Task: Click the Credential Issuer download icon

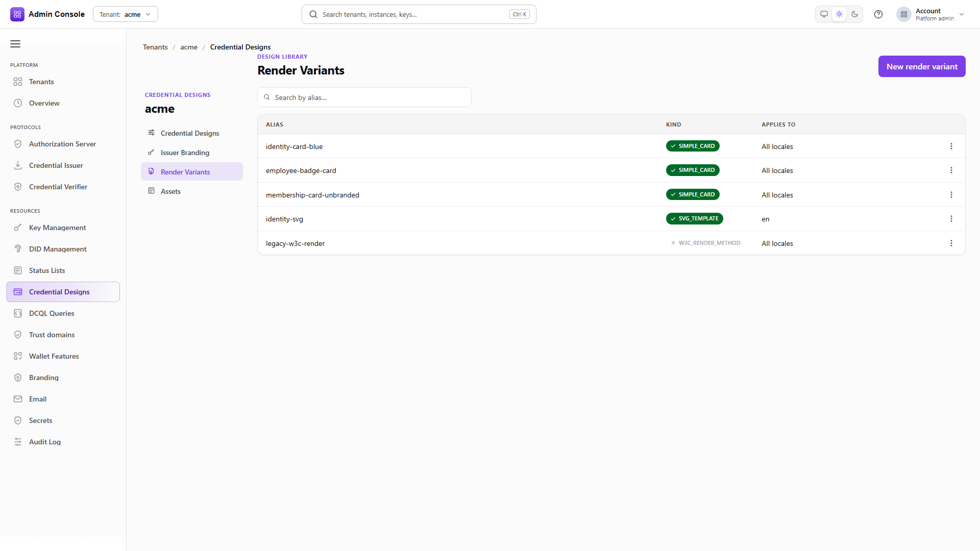Action: (18, 165)
